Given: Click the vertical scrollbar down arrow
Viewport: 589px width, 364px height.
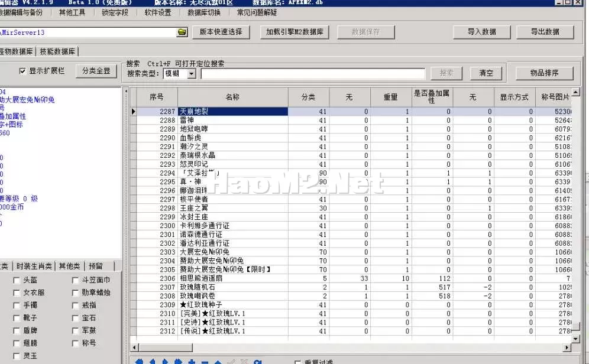Looking at the screenshot, I should [x=575, y=339].
